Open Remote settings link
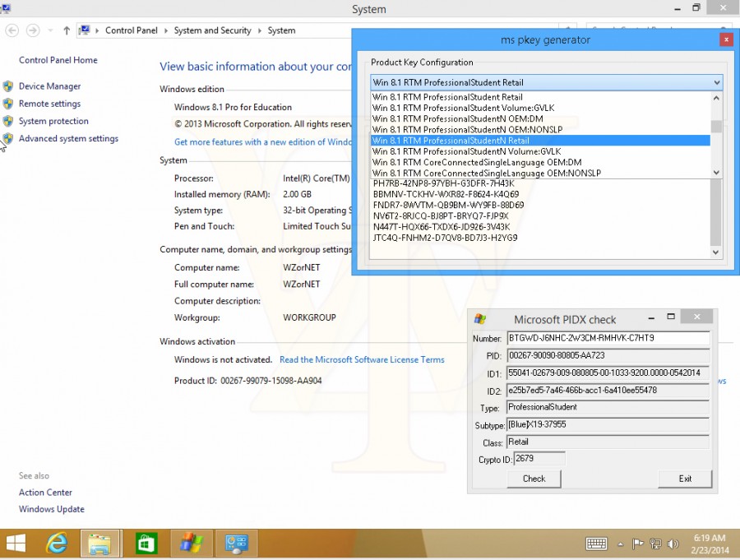 pyautogui.click(x=49, y=104)
